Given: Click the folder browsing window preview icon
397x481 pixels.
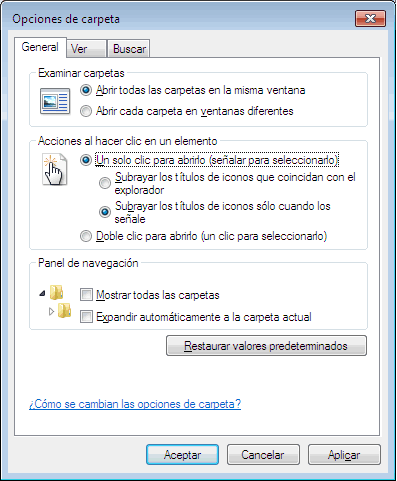Looking at the screenshot, I should coord(55,101).
